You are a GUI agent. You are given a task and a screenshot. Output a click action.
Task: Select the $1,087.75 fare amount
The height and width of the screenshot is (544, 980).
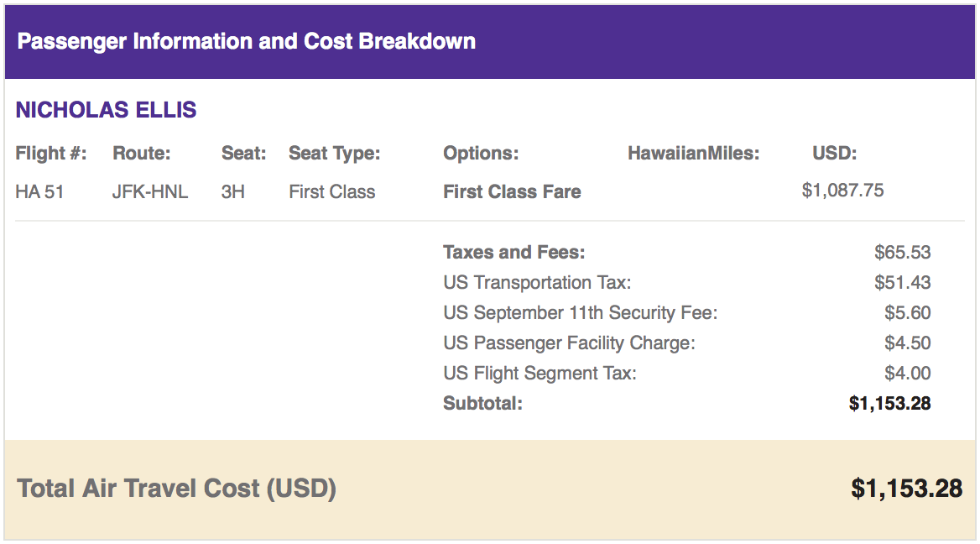(842, 191)
